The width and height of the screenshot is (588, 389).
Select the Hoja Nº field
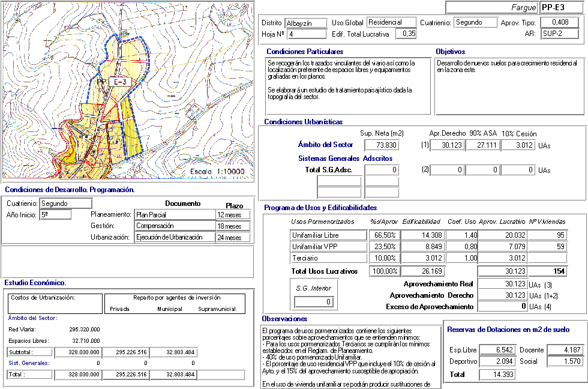(306, 34)
